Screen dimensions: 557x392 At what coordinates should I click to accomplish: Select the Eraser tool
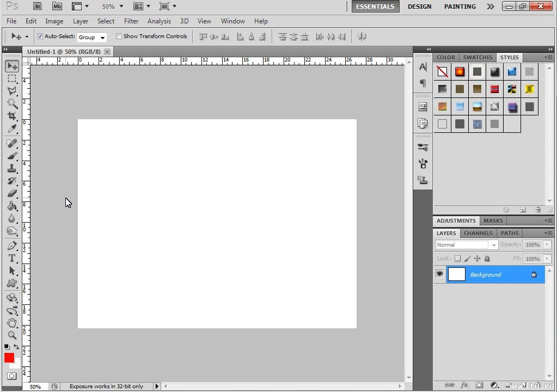(12, 193)
